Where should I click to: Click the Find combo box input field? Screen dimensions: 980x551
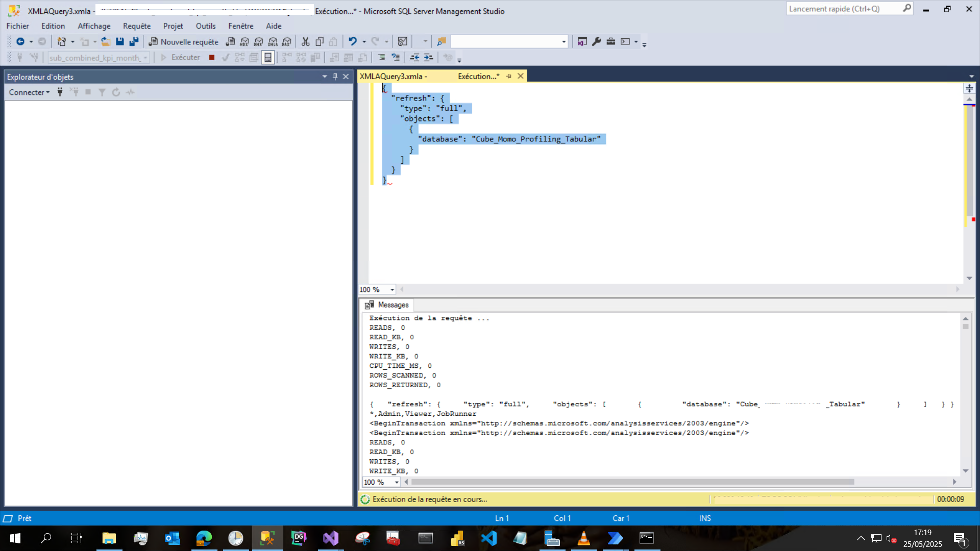(505, 41)
